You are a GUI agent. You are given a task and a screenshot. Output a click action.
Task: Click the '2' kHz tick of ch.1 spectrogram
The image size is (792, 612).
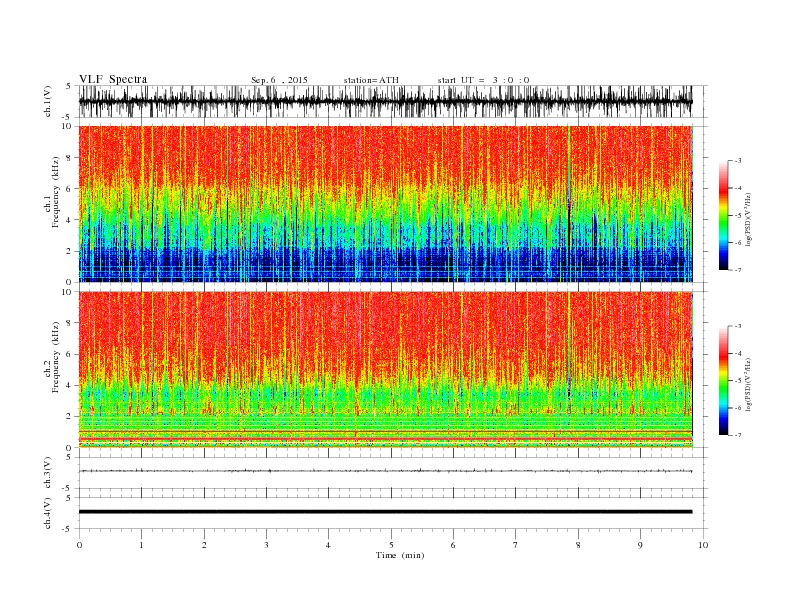(x=69, y=251)
